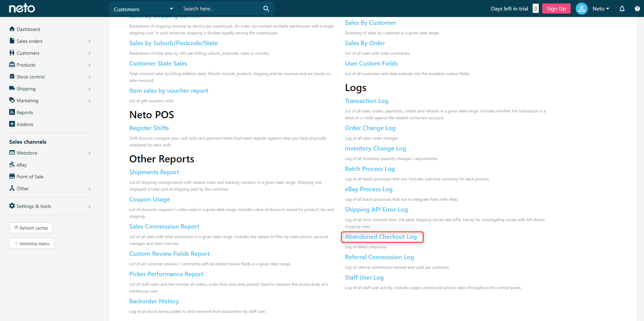Expand the Settings & tools submenu arrow
This screenshot has height=321, width=644.
point(89,207)
